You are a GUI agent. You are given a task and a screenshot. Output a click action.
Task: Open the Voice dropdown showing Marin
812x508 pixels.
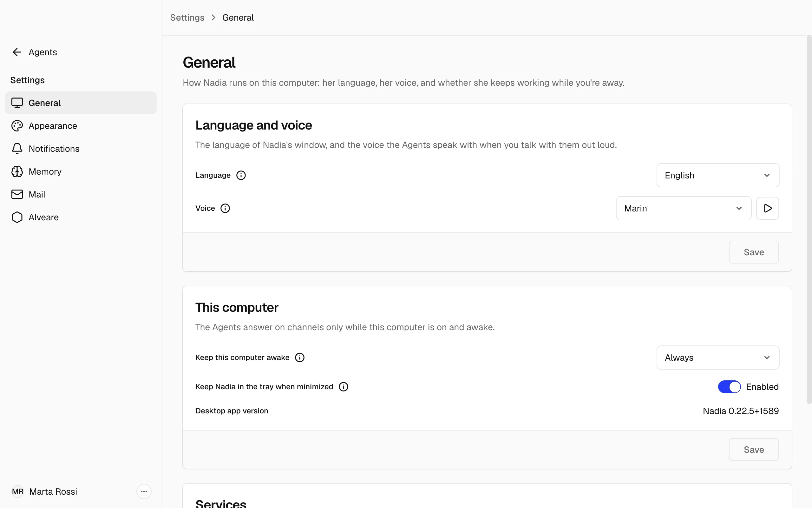(x=684, y=208)
